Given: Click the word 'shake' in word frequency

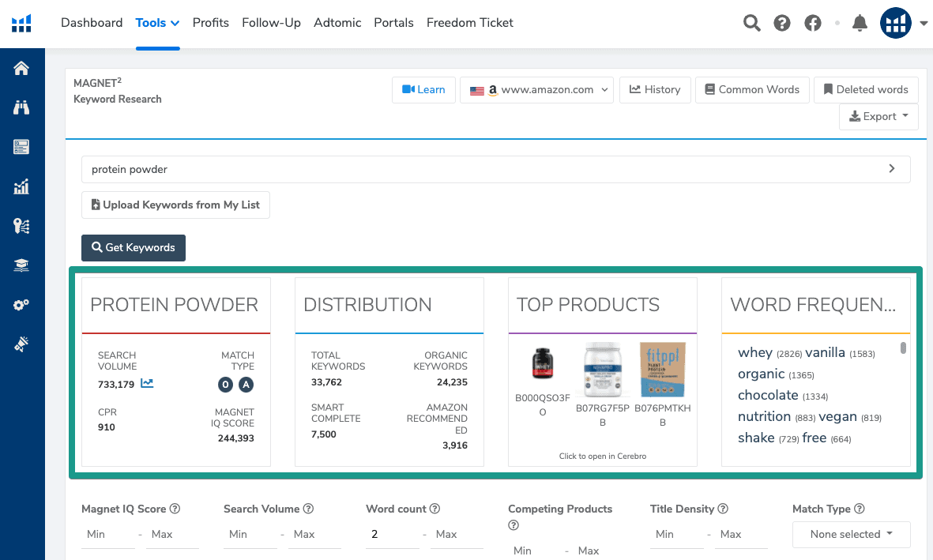Looking at the screenshot, I should [x=756, y=438].
